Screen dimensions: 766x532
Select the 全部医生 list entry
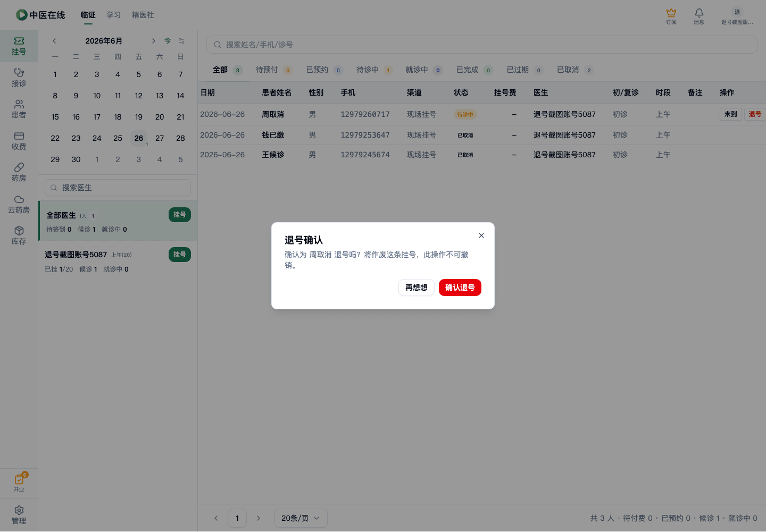click(118, 221)
